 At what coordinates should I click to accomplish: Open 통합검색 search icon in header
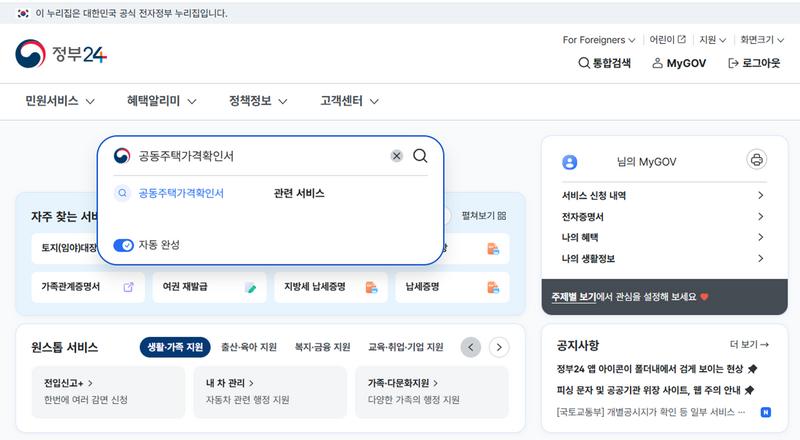click(x=584, y=63)
